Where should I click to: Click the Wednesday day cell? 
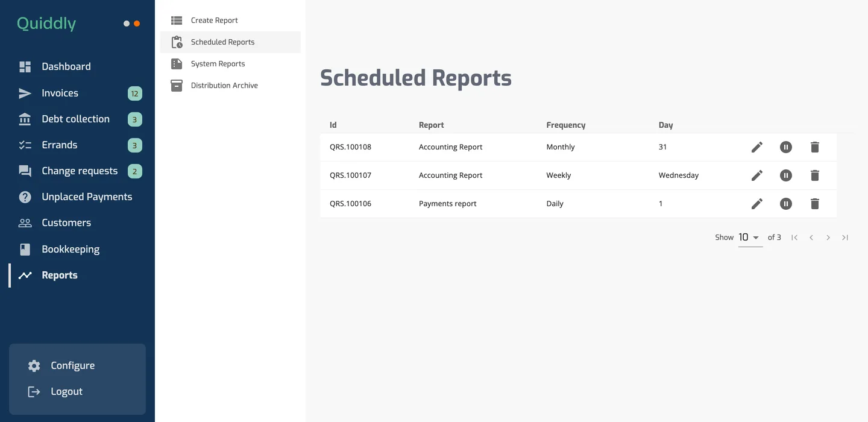tap(679, 175)
